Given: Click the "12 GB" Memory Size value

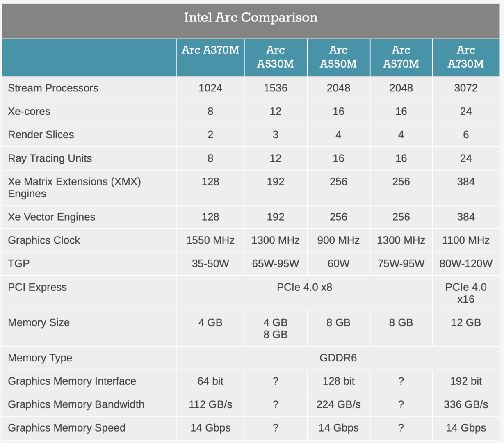Looking at the screenshot, I should click(466, 323).
